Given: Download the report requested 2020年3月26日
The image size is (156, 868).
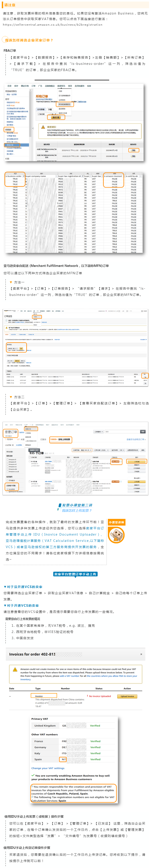Looking at the screenshot, I should click(133, 156).
